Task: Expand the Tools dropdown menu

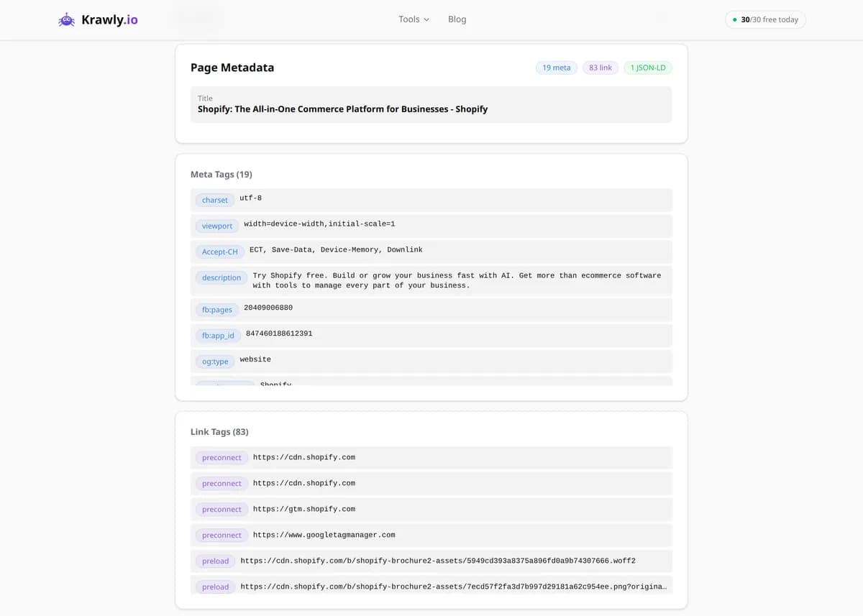Action: point(414,19)
